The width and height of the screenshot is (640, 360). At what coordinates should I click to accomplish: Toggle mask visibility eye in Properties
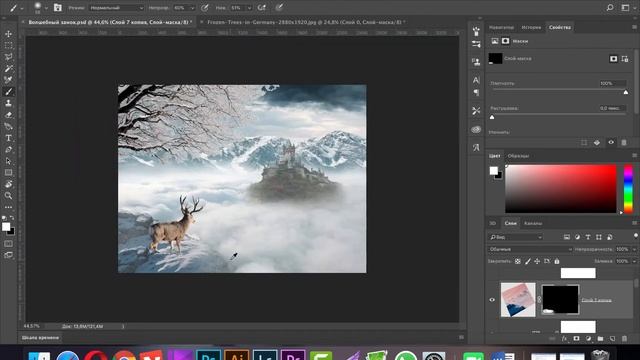pyautogui.click(x=611, y=142)
